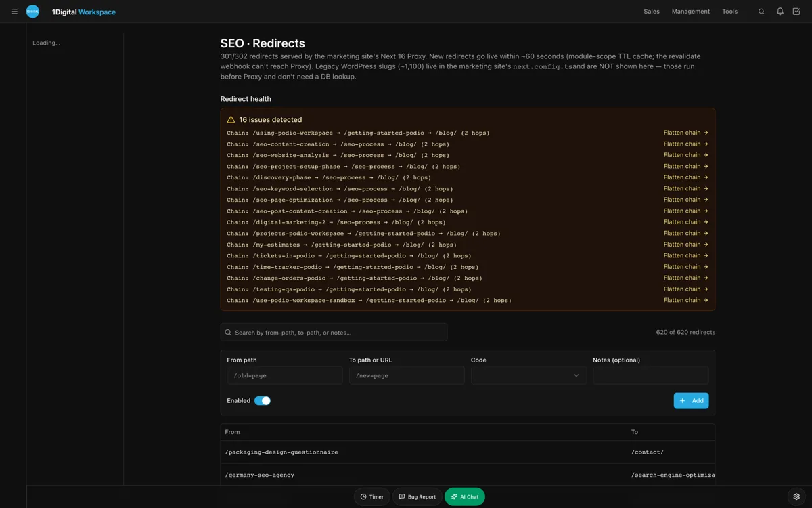
Task: Select the /germany-seo-agency row
Action: [x=468, y=475]
